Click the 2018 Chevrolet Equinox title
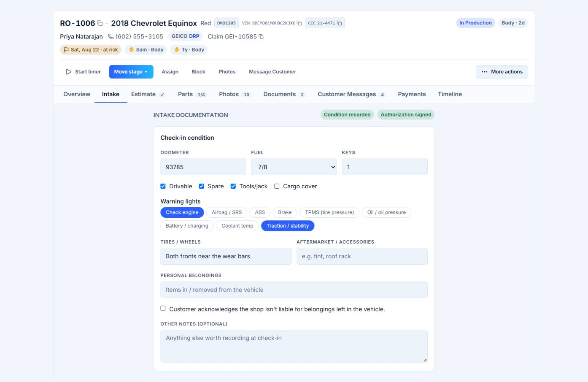The height and width of the screenshot is (382, 588). click(x=154, y=23)
